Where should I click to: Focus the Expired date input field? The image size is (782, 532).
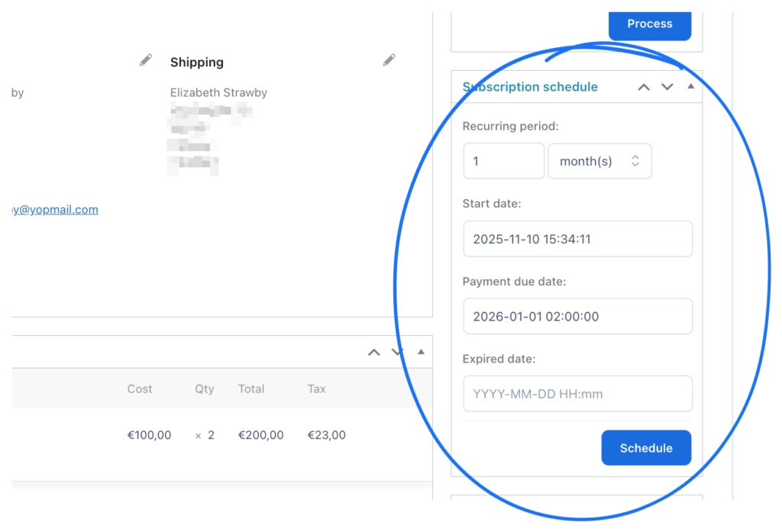[x=577, y=394]
